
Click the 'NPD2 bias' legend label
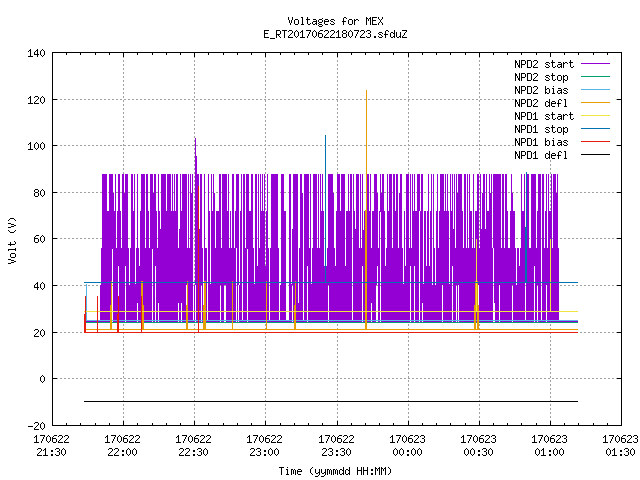tap(541, 90)
